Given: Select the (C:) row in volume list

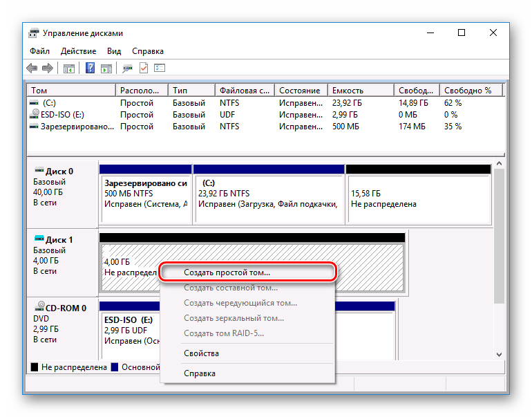Looking at the screenshot, I should pyautogui.click(x=266, y=102).
